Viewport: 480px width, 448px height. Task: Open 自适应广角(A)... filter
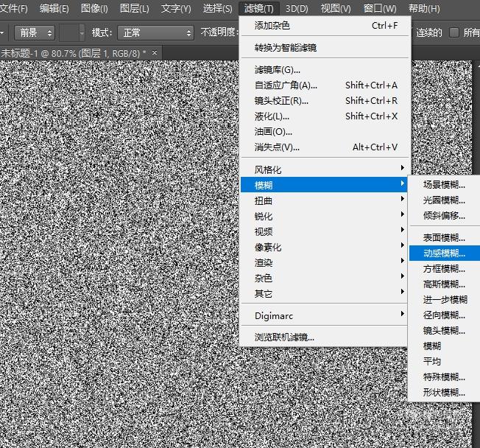(x=325, y=85)
